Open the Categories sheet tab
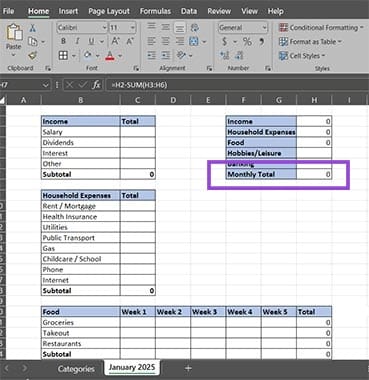The image size is (369, 380). (x=76, y=369)
